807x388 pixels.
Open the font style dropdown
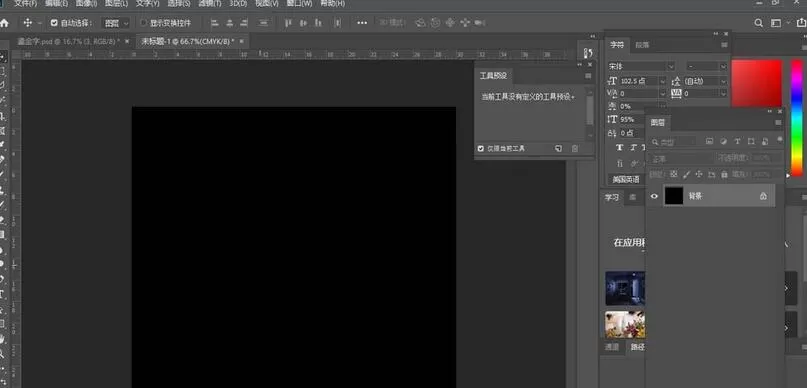click(x=707, y=66)
